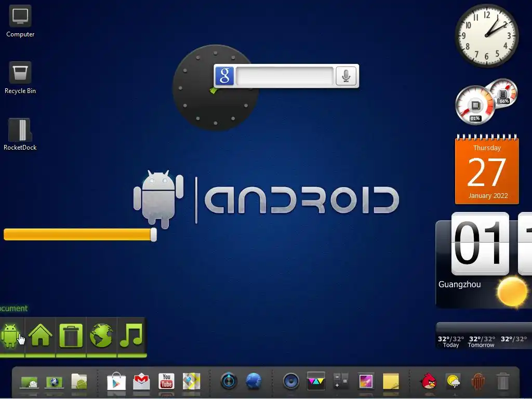Image resolution: width=532 pixels, height=399 pixels.
Task: Click the January 2022 text on calendar
Action: [x=488, y=196]
